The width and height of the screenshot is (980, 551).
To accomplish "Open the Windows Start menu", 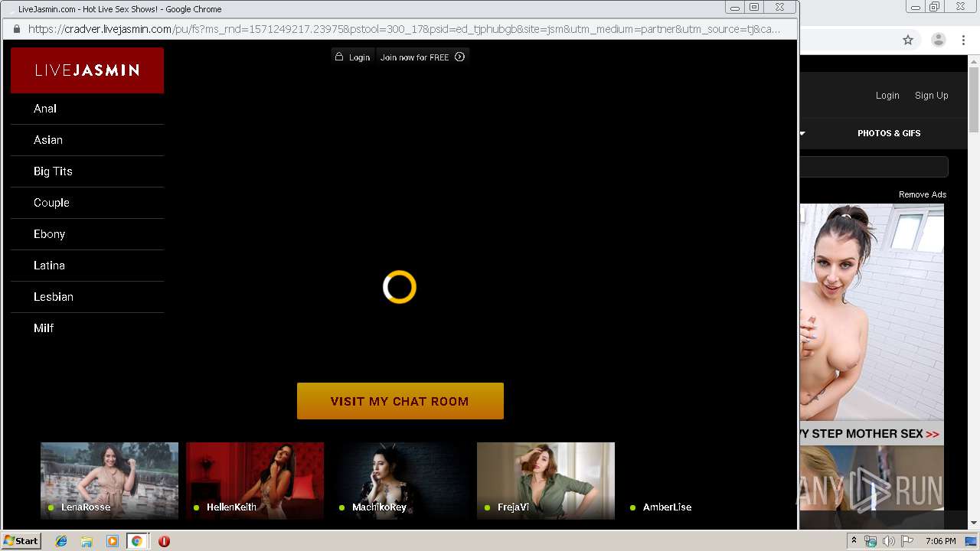I will point(21,541).
